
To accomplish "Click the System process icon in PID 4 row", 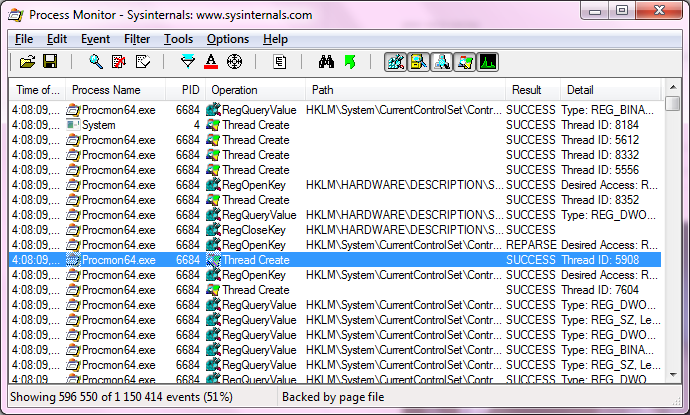I will pyautogui.click(x=73, y=125).
